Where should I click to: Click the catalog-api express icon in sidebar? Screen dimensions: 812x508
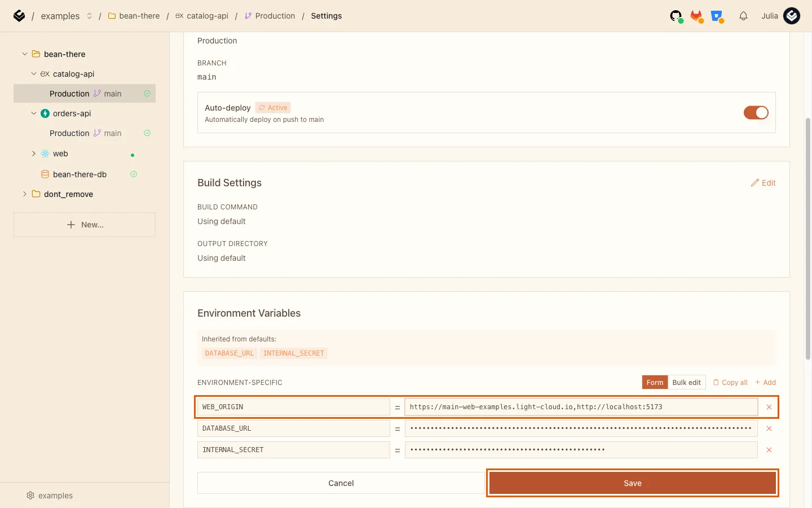[x=45, y=74]
